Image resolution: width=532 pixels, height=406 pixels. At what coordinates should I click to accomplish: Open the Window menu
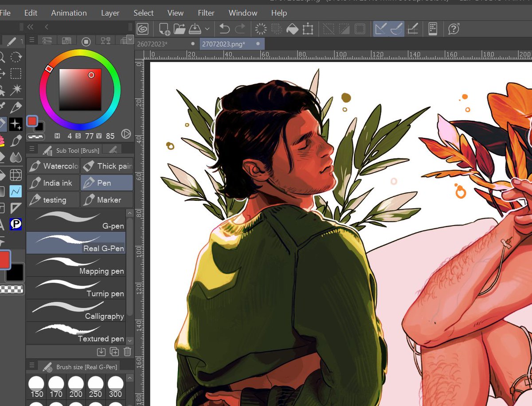coord(243,13)
